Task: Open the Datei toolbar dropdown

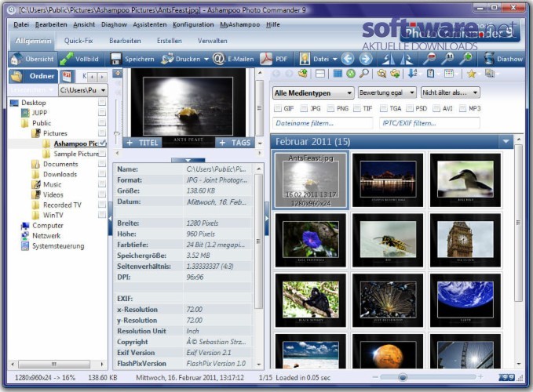Action: pos(335,60)
